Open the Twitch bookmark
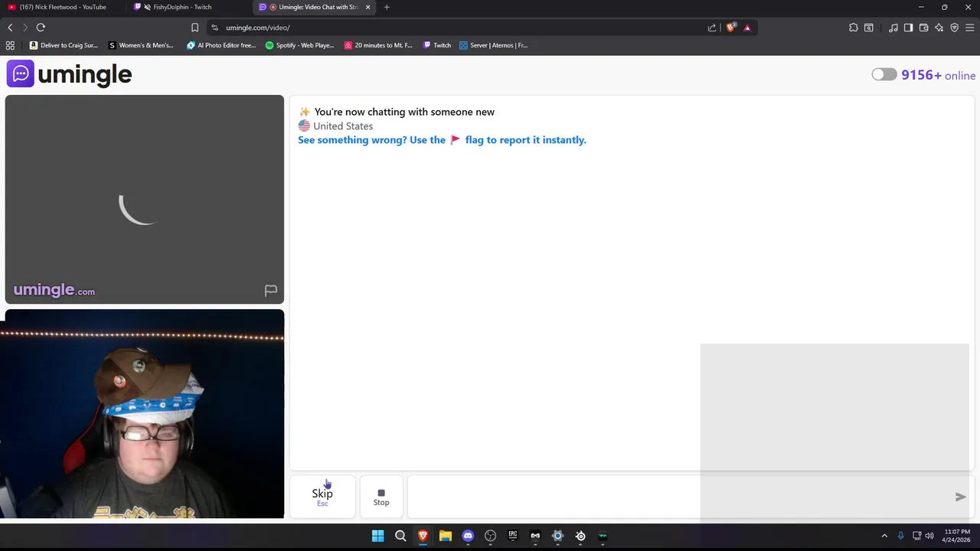The width and height of the screenshot is (980, 551). [437, 45]
